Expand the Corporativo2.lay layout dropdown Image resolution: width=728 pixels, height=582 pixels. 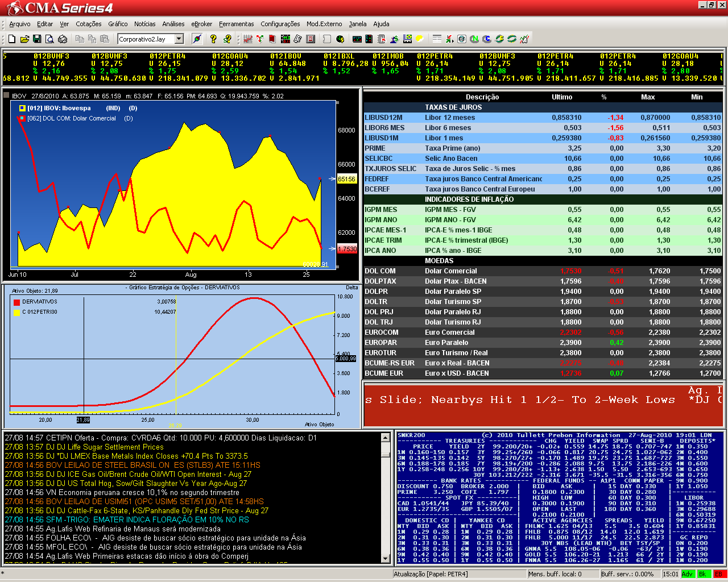[x=179, y=39]
